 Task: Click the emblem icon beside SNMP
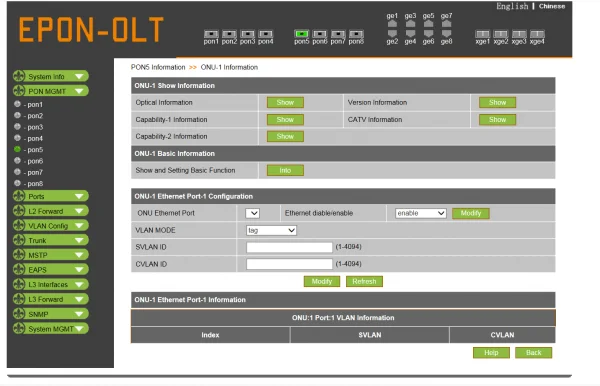point(19,314)
